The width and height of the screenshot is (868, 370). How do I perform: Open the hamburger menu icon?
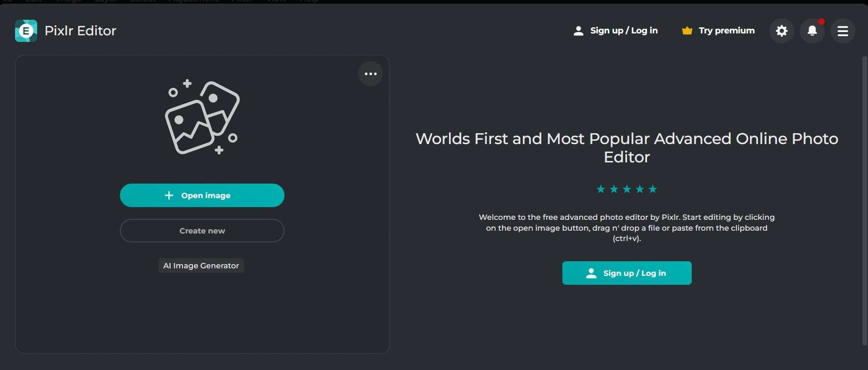point(843,31)
